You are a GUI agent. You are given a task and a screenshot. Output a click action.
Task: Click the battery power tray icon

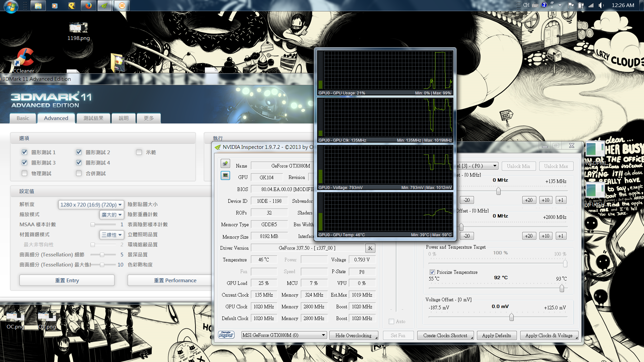581,5
